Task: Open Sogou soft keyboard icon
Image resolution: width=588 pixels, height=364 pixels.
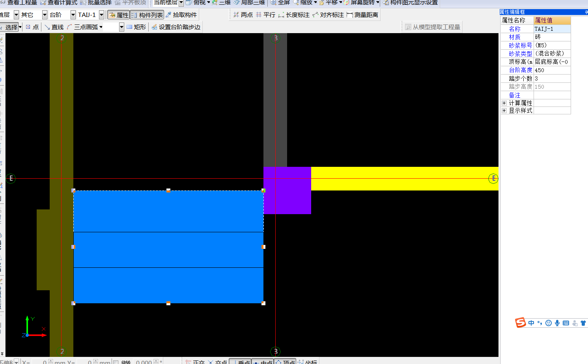Action: click(x=566, y=323)
